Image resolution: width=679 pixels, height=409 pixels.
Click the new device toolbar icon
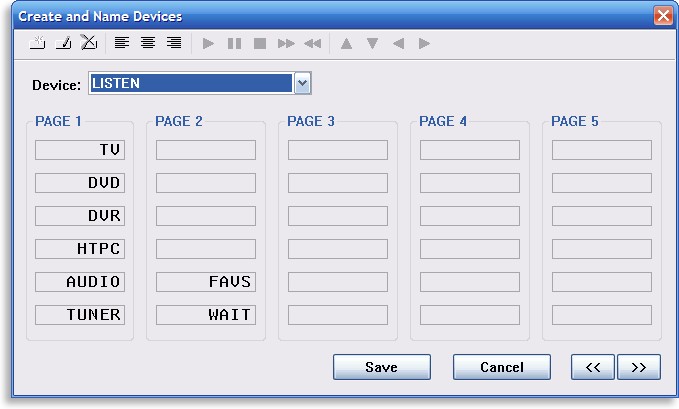38,43
